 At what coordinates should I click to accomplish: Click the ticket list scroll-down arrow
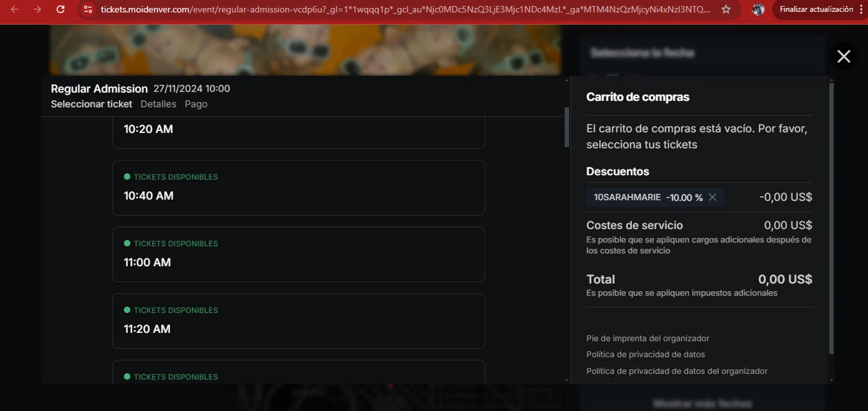pos(567,380)
